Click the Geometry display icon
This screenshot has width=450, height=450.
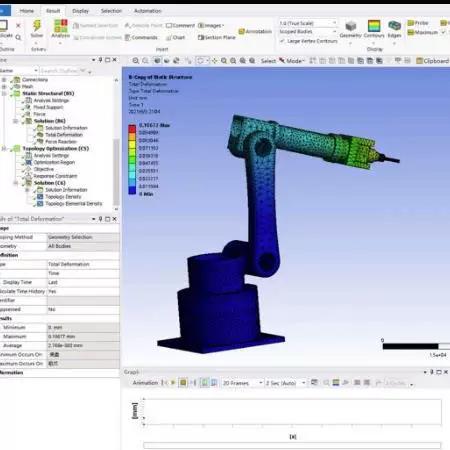pos(350,26)
